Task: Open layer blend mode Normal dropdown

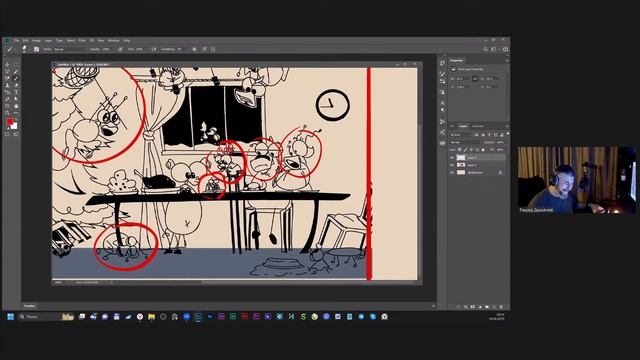Action: point(465,142)
